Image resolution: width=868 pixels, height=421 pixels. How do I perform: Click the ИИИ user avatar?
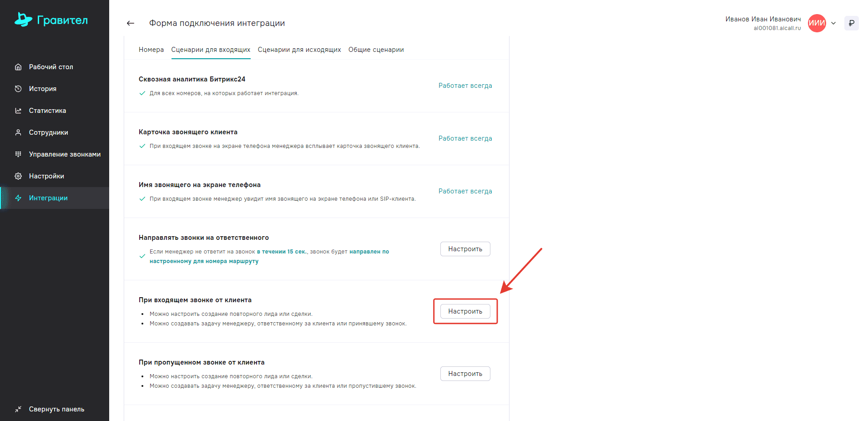click(x=817, y=23)
